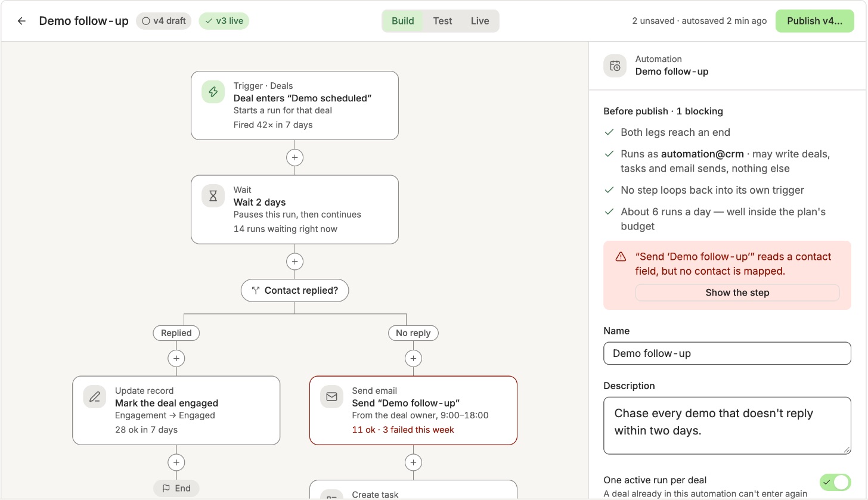
Task: Click "Before publish · 1 blocking" heading
Action: (x=663, y=111)
